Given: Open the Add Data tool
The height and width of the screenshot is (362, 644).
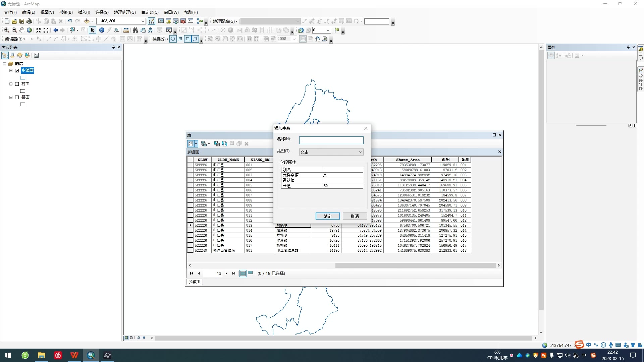Looking at the screenshot, I should pos(87,21).
